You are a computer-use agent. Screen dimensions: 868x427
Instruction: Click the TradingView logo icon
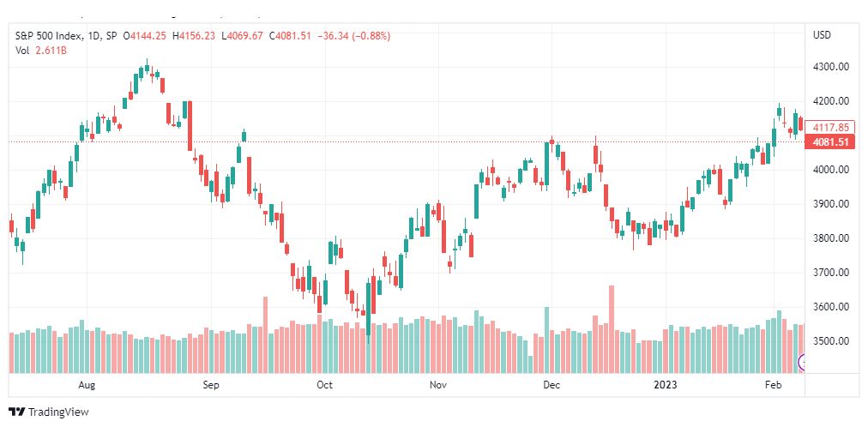point(17,412)
